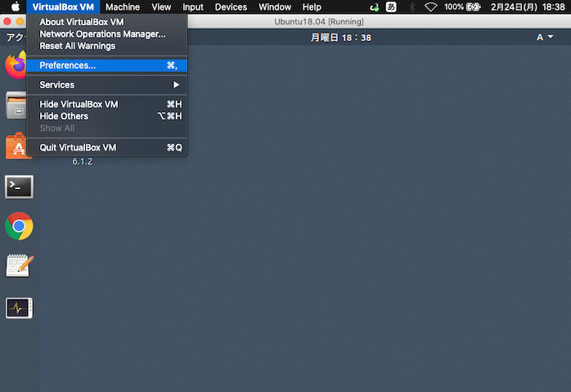Viewport: 571px width, 392px height.
Task: Close the VirtualBox VM application menu
Action: [63, 7]
